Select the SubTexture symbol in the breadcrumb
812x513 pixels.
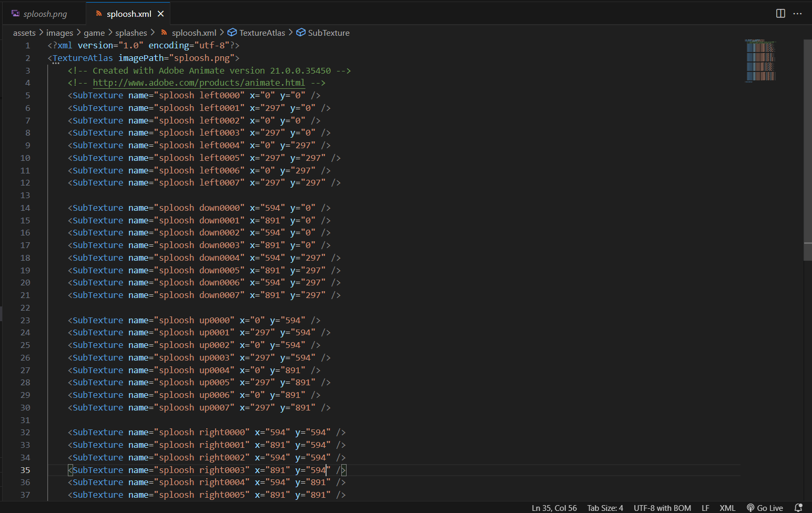329,33
